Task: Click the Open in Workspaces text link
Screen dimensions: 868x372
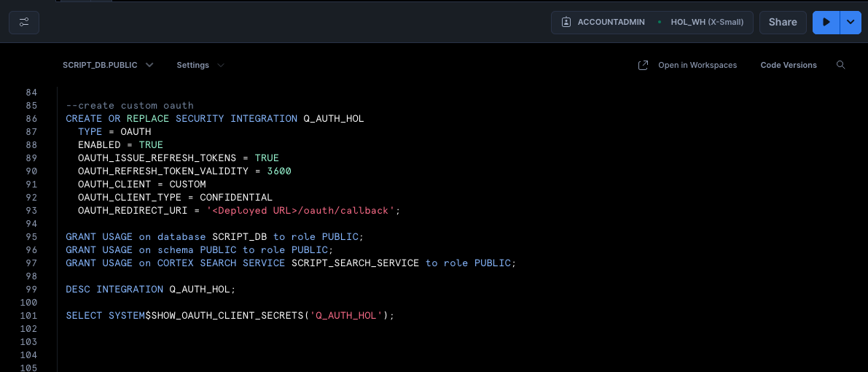Action: coord(697,65)
